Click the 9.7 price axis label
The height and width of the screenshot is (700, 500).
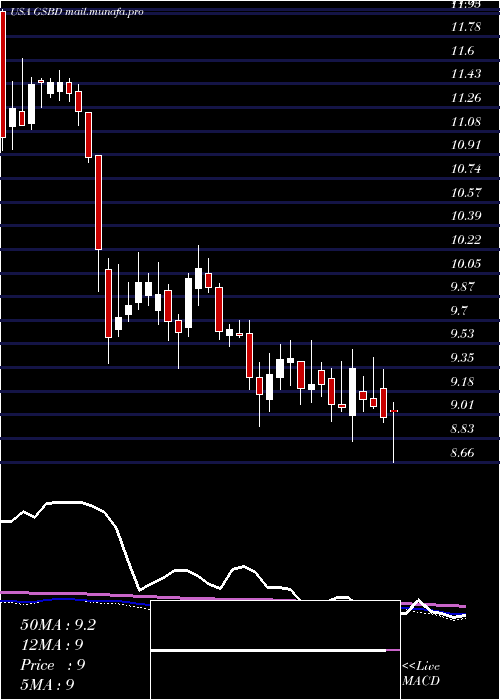(x=459, y=310)
